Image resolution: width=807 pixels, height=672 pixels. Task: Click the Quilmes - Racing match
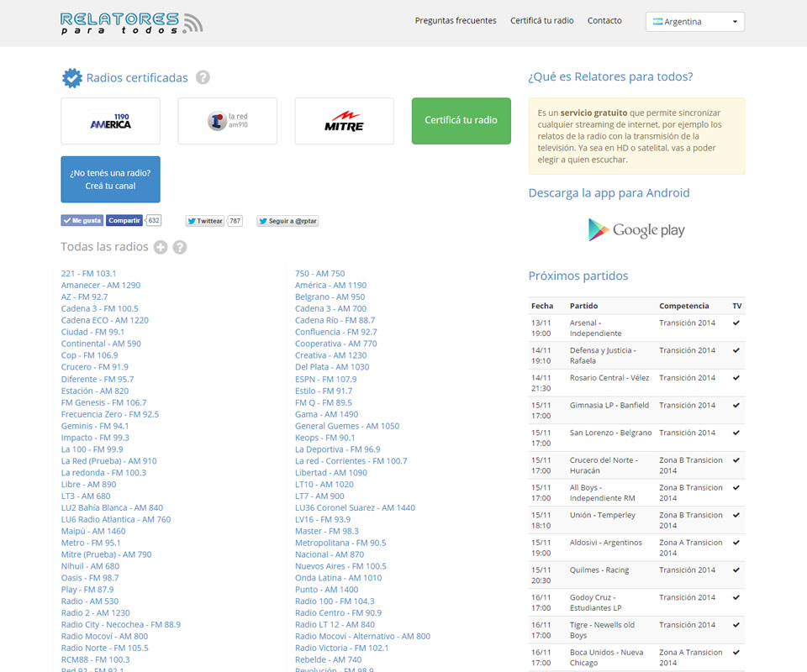point(599,570)
